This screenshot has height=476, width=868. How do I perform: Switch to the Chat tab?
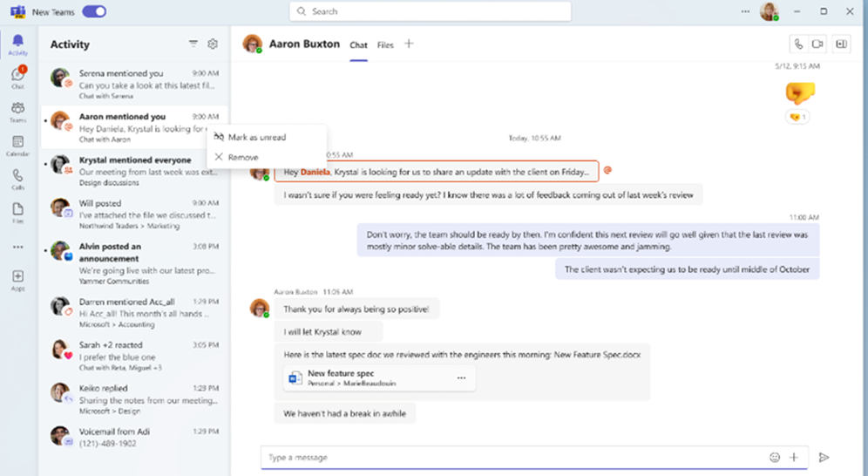358,45
